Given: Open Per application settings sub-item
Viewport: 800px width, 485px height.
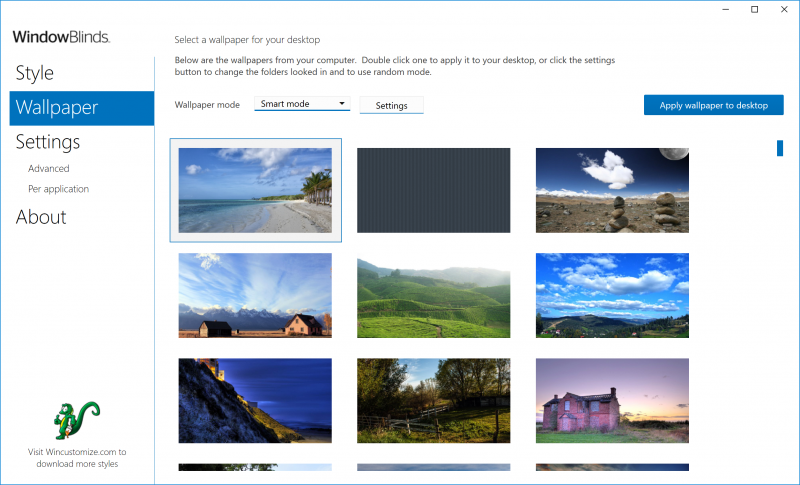Looking at the screenshot, I should (58, 189).
